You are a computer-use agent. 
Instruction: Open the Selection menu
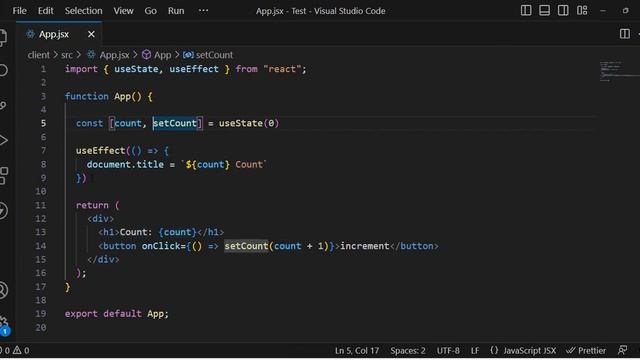coord(83,11)
